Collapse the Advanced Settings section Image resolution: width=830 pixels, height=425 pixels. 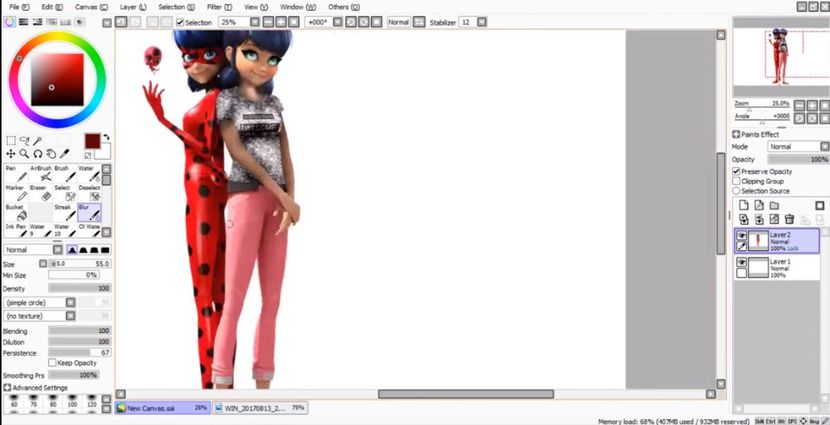[x=7, y=388]
